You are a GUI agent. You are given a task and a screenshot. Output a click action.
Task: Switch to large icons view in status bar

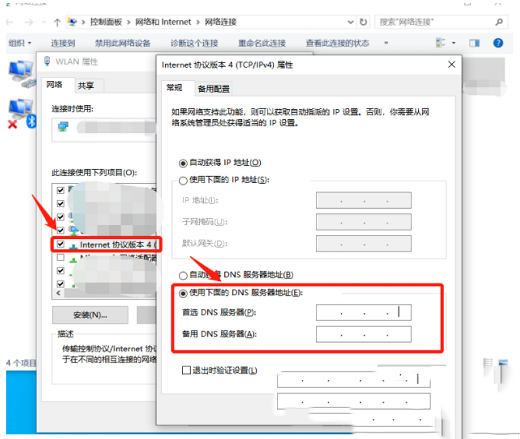pyautogui.click(x=503, y=362)
